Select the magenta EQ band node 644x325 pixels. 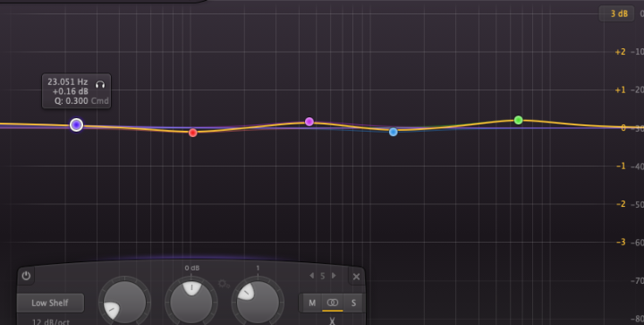[309, 122]
